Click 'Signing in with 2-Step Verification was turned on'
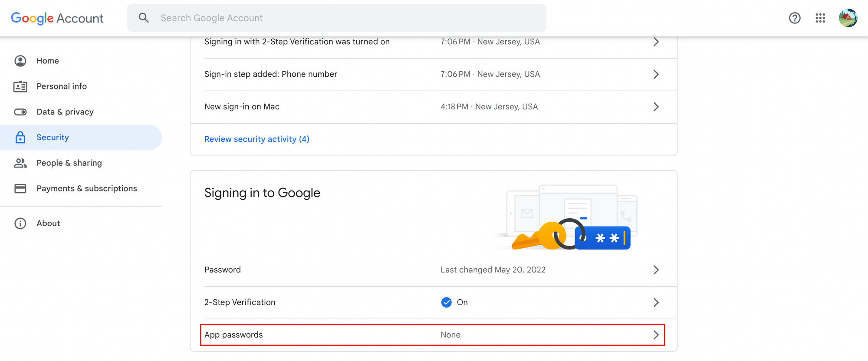Image resolution: width=868 pixels, height=361 pixels. coord(297,42)
